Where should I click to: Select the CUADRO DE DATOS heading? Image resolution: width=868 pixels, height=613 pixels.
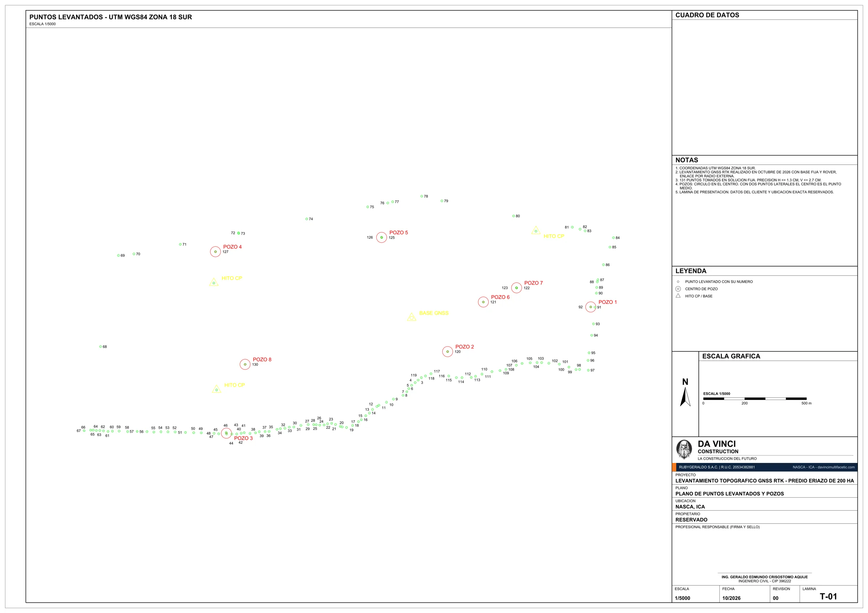707,15
